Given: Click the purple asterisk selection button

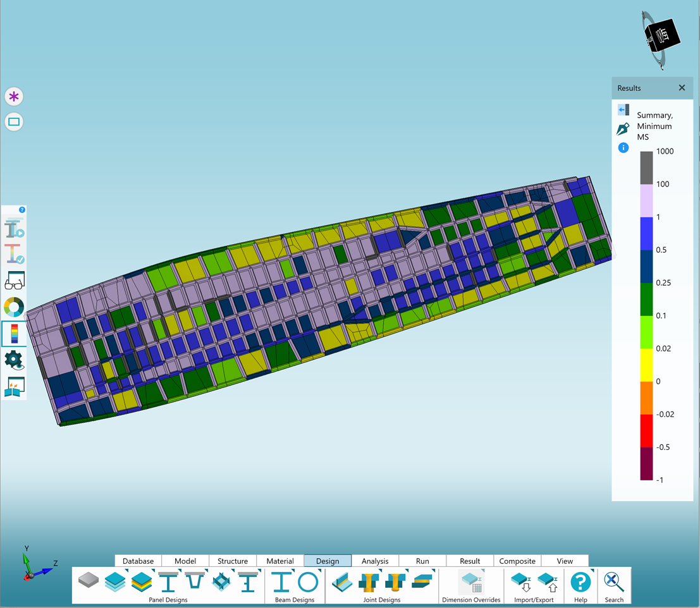Looking at the screenshot, I should coord(14,96).
